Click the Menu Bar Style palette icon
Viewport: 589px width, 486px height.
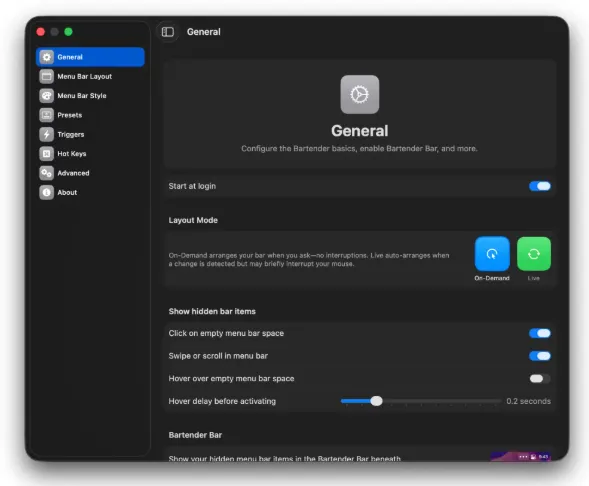click(x=47, y=96)
